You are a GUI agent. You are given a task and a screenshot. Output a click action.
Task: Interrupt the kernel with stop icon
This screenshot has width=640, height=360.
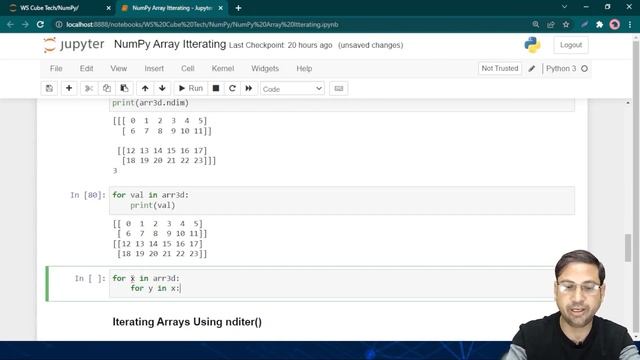(x=216, y=89)
